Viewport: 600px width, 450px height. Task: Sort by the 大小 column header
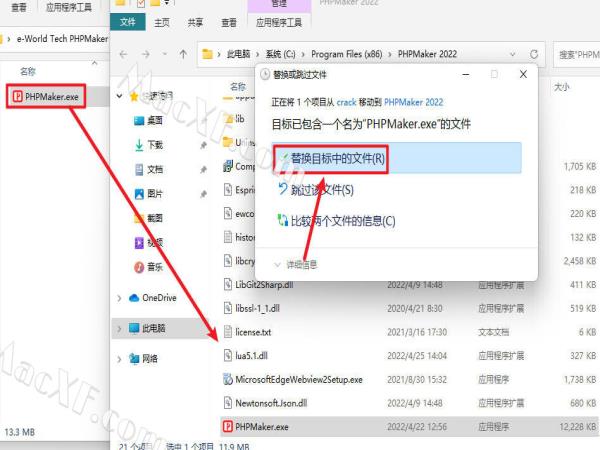(x=561, y=87)
